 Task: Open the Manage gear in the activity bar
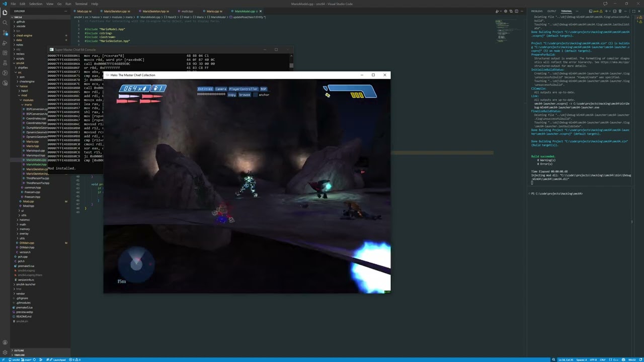tap(5, 353)
